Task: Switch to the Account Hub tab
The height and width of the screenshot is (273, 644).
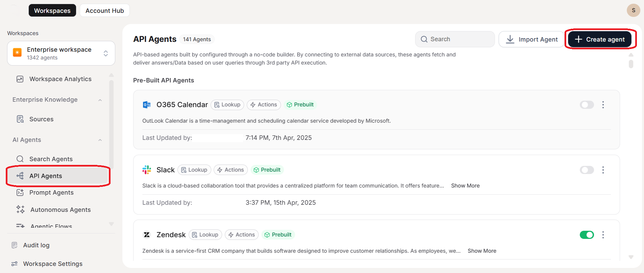Action: 105,10
